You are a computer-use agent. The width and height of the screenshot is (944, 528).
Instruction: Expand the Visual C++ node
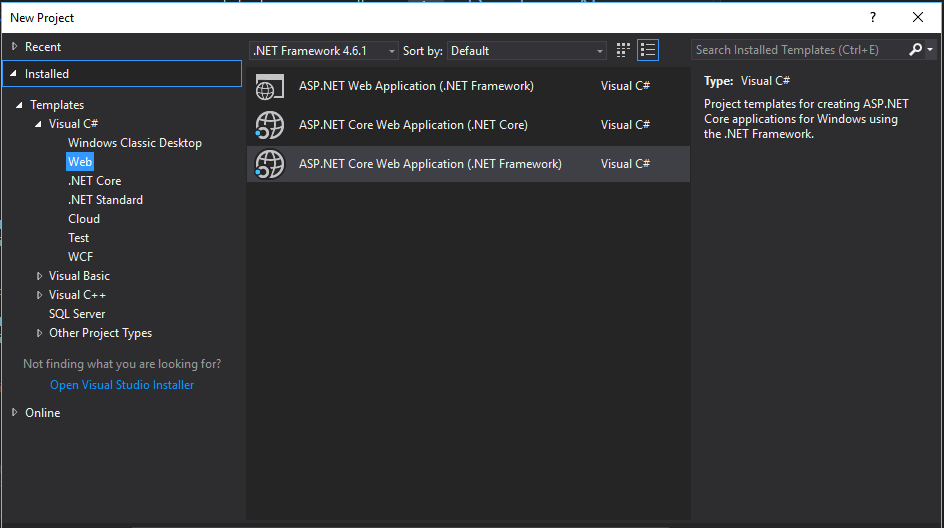[x=39, y=295]
